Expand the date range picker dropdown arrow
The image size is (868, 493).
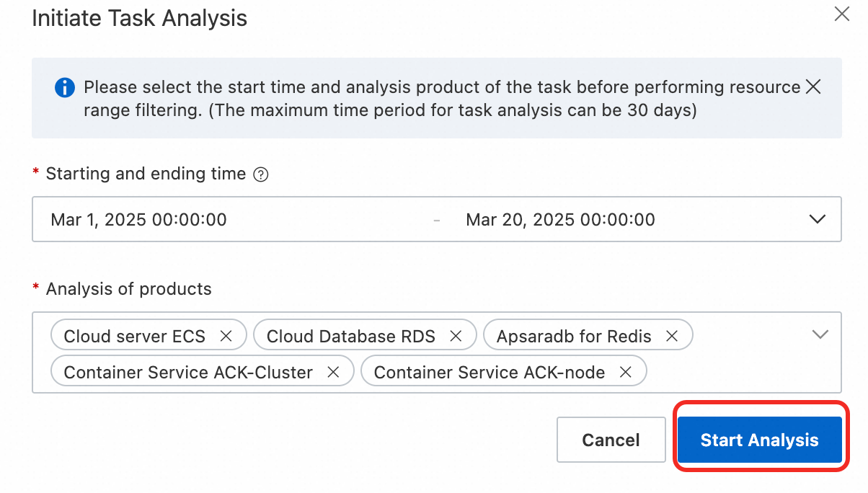tap(817, 219)
